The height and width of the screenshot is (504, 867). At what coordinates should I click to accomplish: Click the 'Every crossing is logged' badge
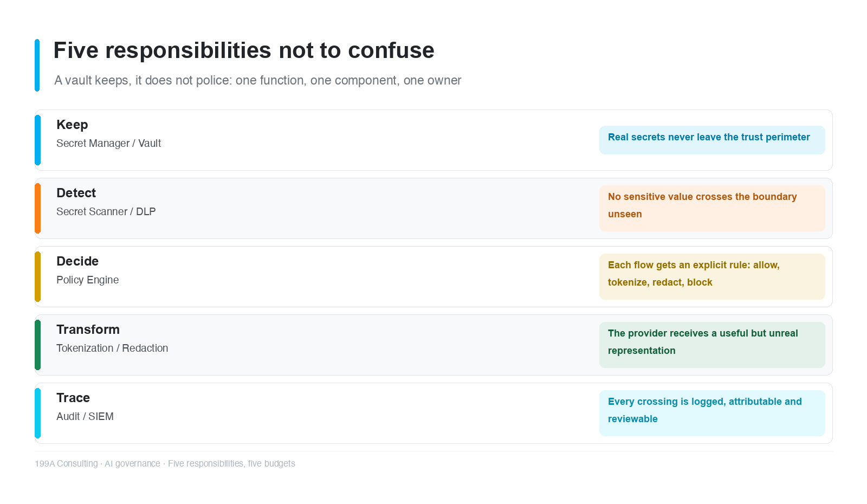pos(712,413)
